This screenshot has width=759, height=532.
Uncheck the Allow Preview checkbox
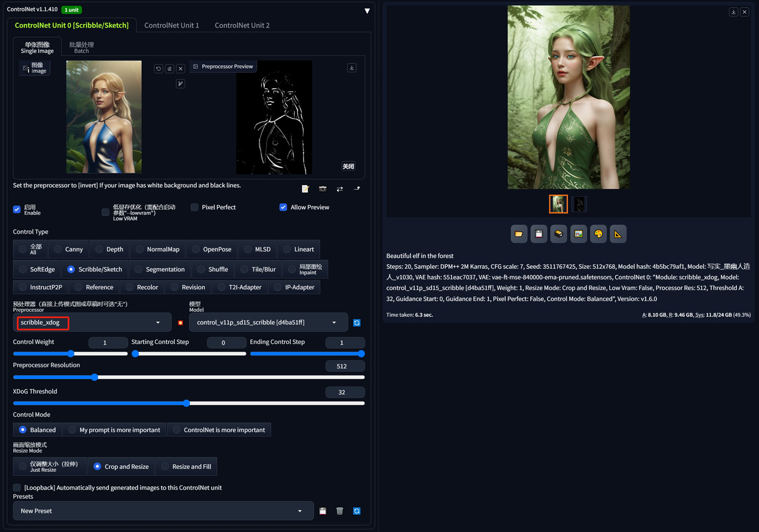coord(283,207)
